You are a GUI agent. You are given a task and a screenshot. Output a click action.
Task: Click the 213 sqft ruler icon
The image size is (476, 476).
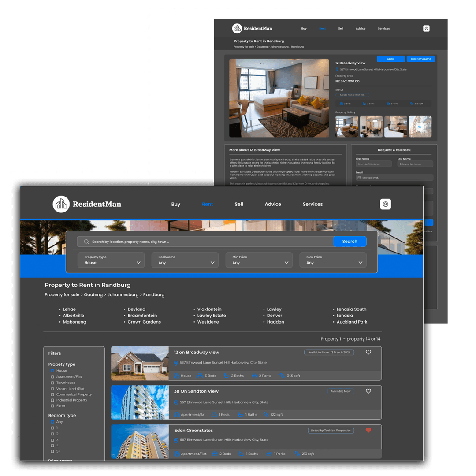point(297,454)
